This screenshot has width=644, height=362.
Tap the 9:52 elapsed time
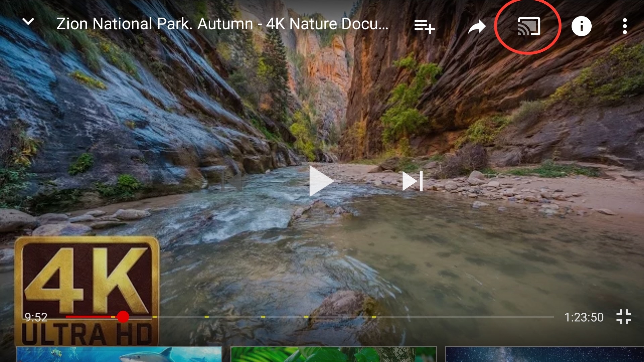coord(36,317)
